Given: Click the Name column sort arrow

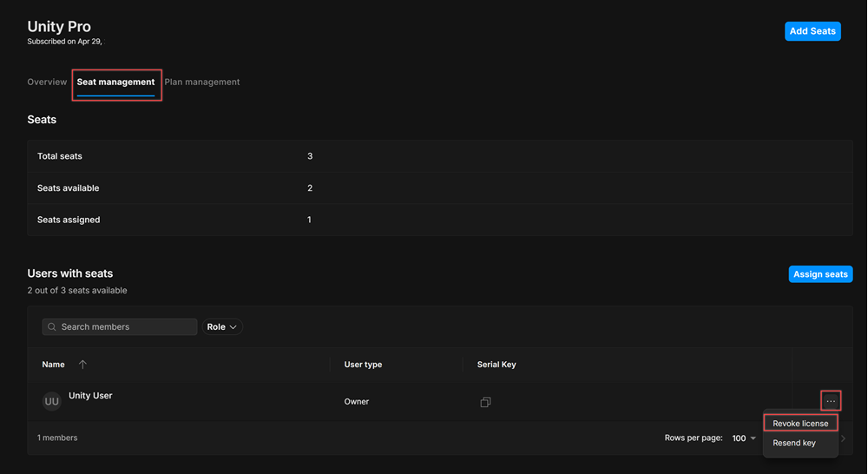Looking at the screenshot, I should 82,365.
